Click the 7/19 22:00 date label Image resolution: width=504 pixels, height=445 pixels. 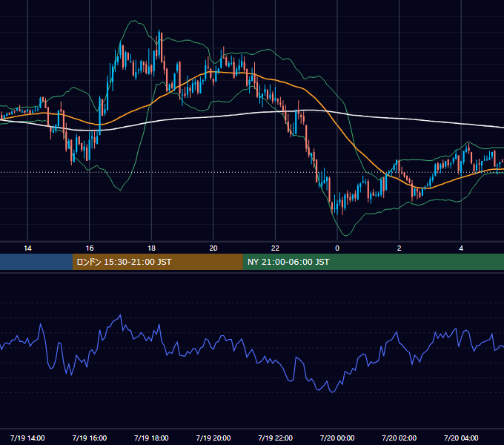[x=276, y=438]
